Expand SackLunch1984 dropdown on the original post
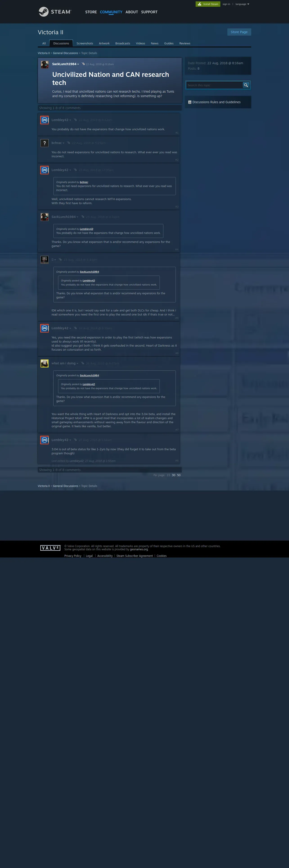The width and height of the screenshot is (289, 868). (78, 64)
